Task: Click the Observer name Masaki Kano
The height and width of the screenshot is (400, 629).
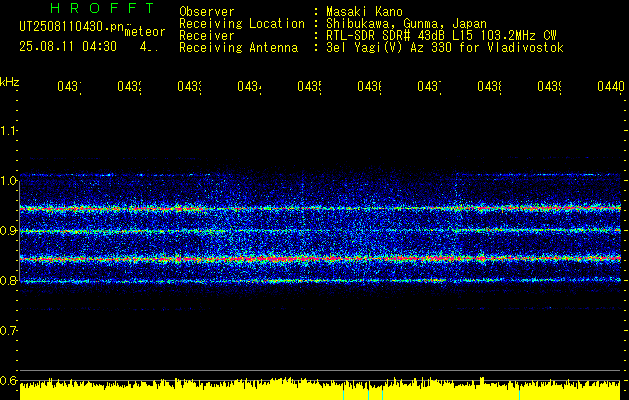Action: click(364, 12)
